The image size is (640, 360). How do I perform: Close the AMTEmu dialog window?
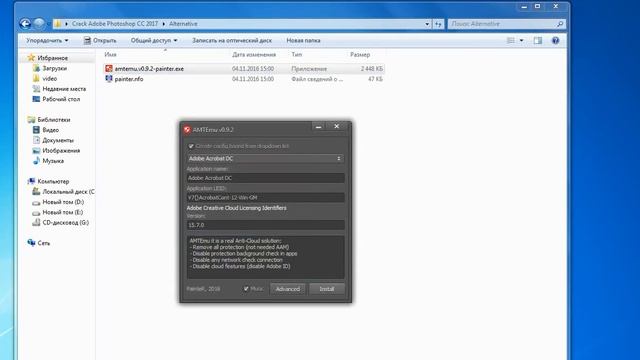336,127
